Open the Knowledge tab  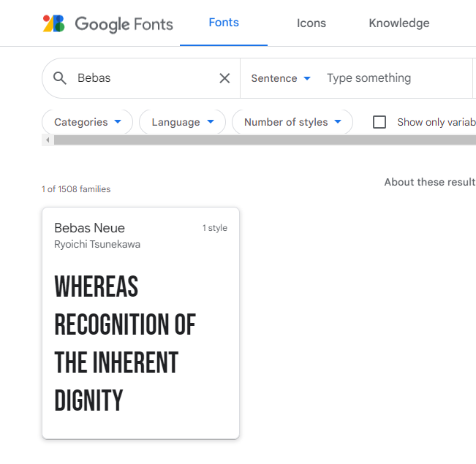coord(399,23)
